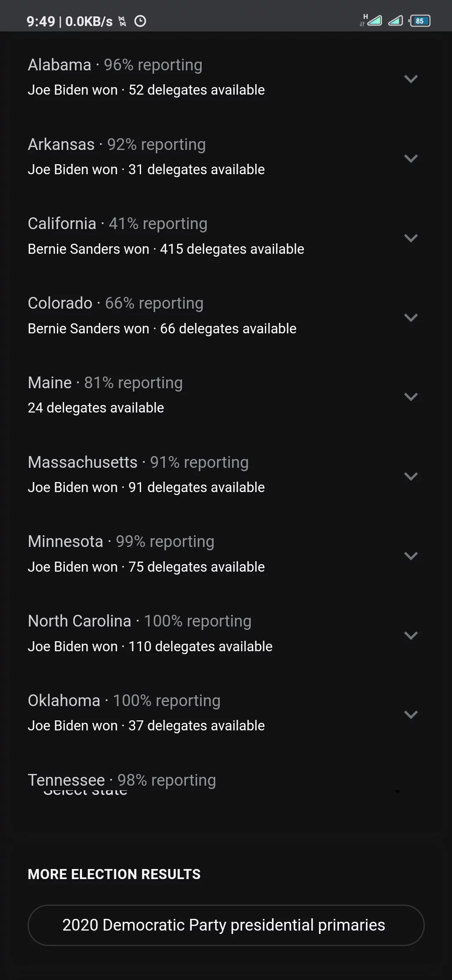Expand the Massachusetts results chevron
The image size is (452, 980).
(411, 476)
